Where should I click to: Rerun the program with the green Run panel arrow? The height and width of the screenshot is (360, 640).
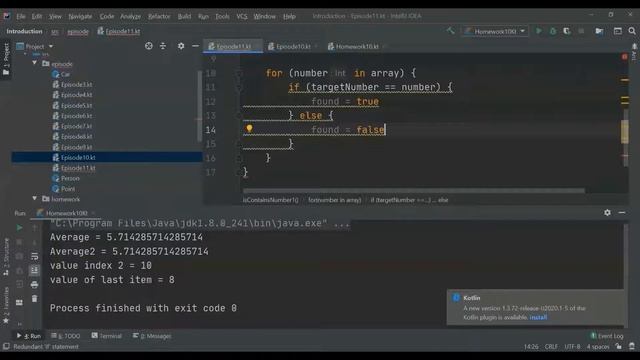[x=19, y=228]
